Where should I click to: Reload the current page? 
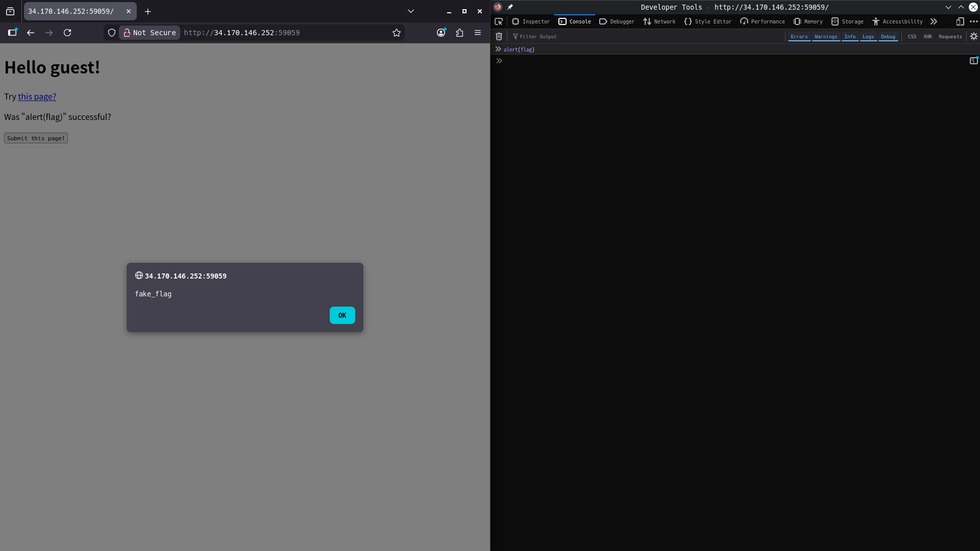tap(67, 33)
